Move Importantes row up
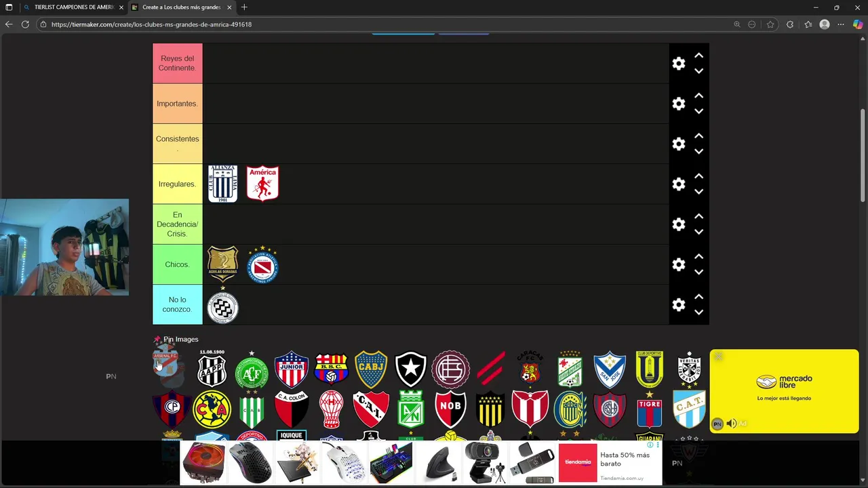This screenshot has height=488, width=868. (698, 96)
